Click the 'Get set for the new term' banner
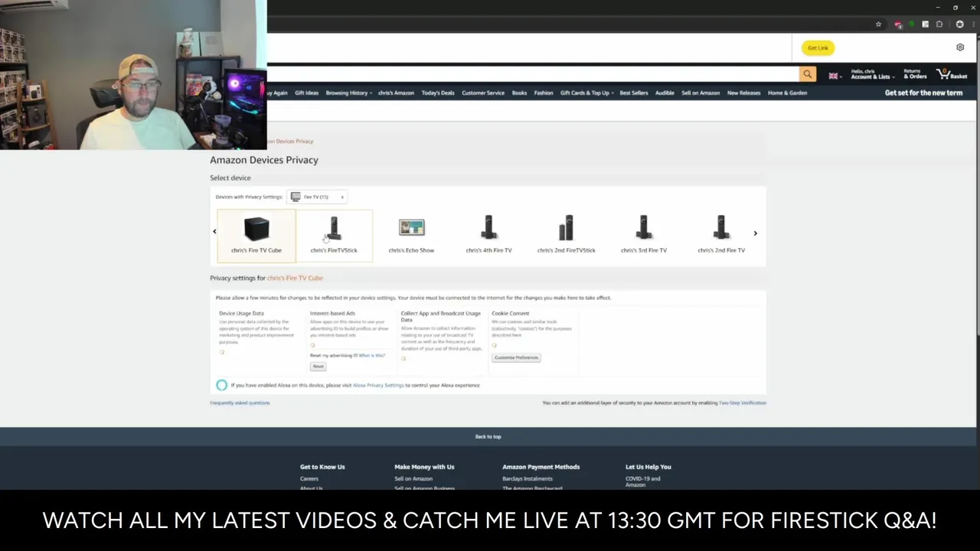Viewport: 980px width, 551px height. (923, 93)
